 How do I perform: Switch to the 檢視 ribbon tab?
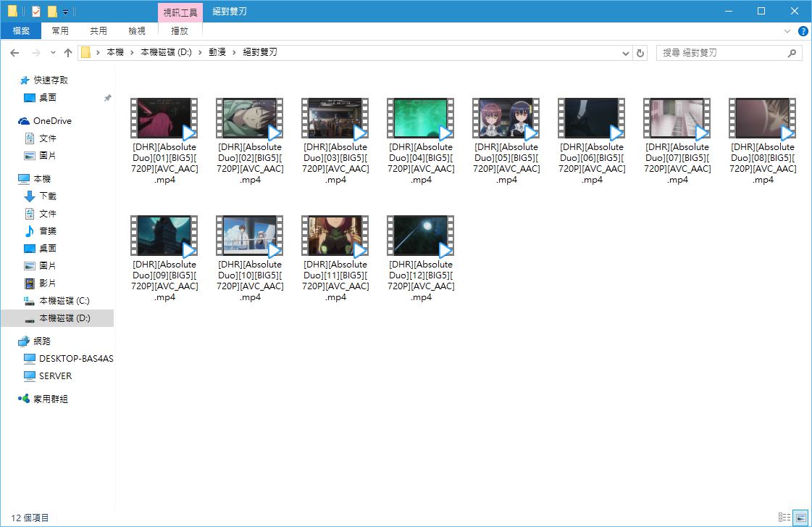136,31
